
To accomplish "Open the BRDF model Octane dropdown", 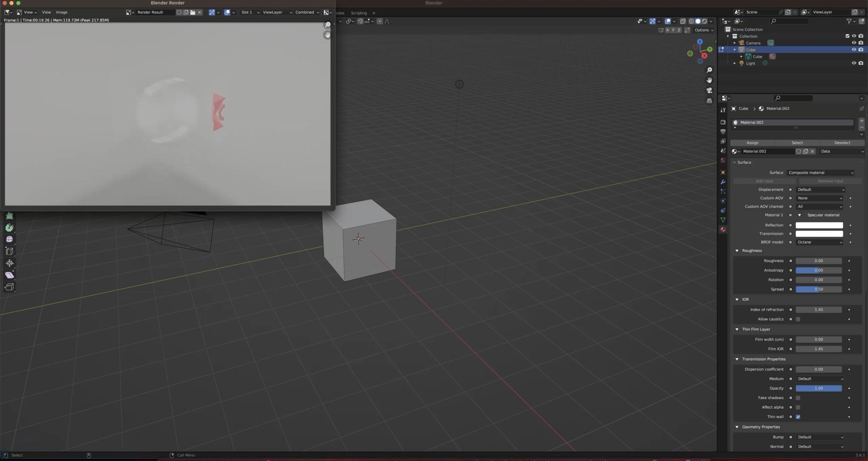I will (819, 242).
